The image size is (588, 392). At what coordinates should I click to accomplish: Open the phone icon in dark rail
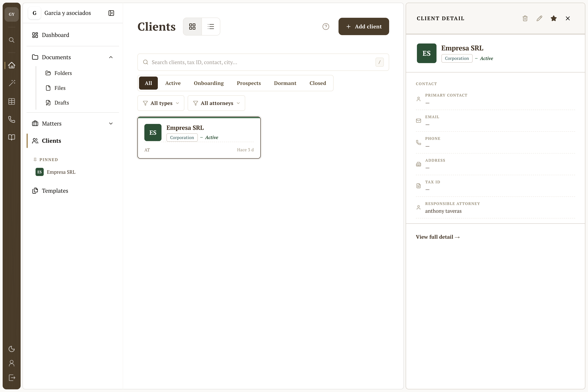tap(11, 119)
